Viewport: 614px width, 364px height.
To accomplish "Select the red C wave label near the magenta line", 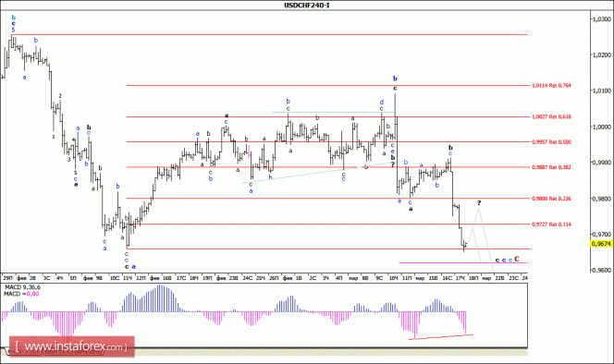I will [x=517, y=259].
